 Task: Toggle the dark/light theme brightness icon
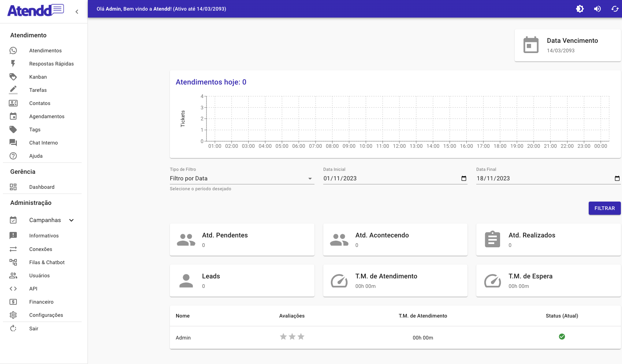[x=580, y=9]
